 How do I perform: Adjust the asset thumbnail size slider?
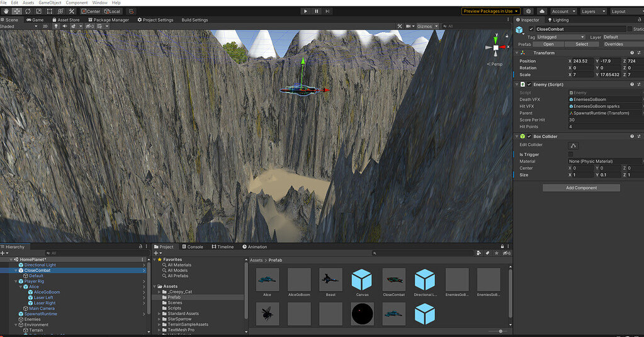502,331
